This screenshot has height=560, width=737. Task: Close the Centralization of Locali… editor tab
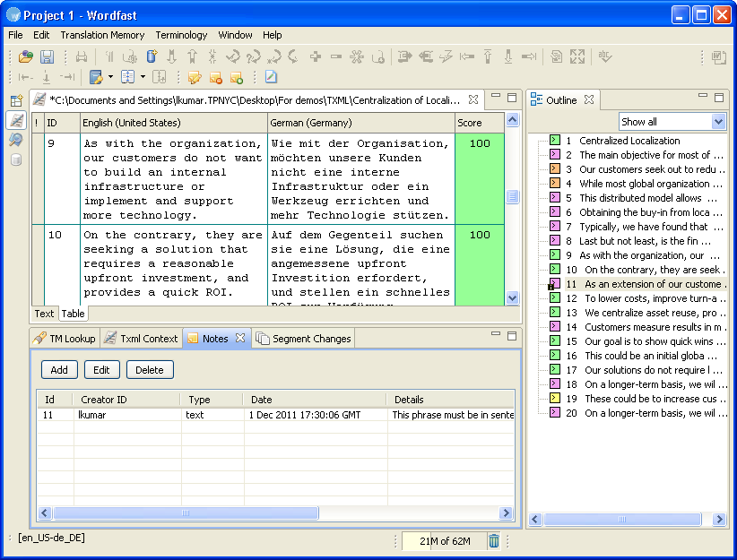click(x=473, y=99)
